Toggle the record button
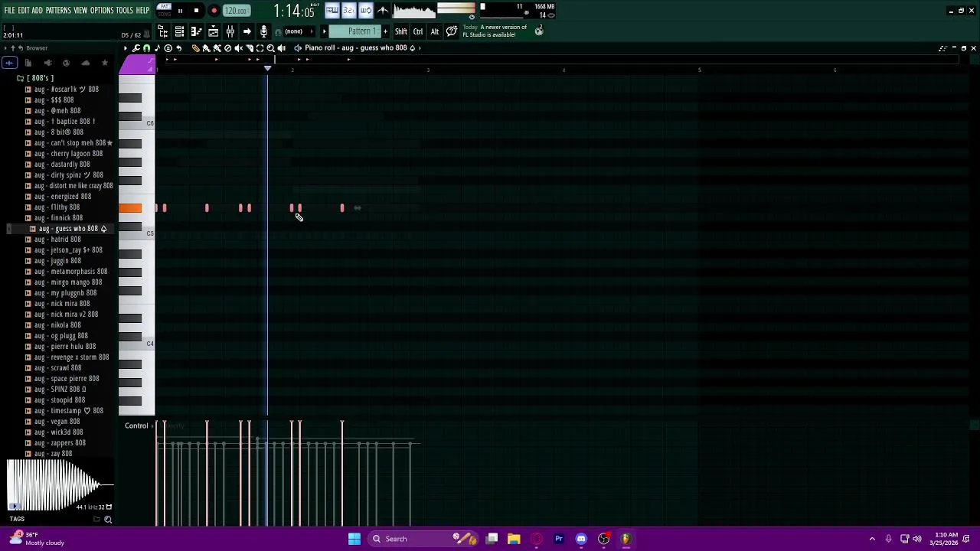The image size is (980, 551). point(214,11)
